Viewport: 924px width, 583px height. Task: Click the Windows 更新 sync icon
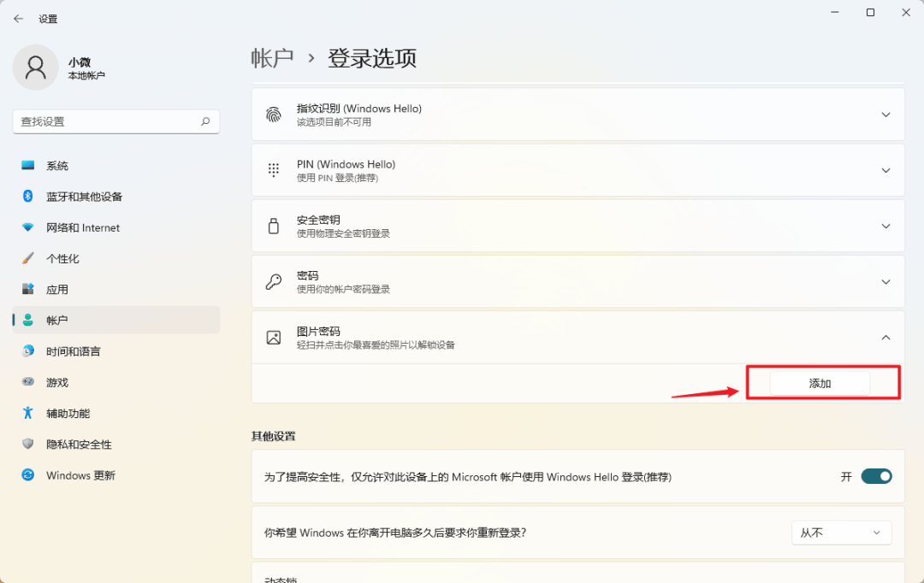(x=27, y=474)
